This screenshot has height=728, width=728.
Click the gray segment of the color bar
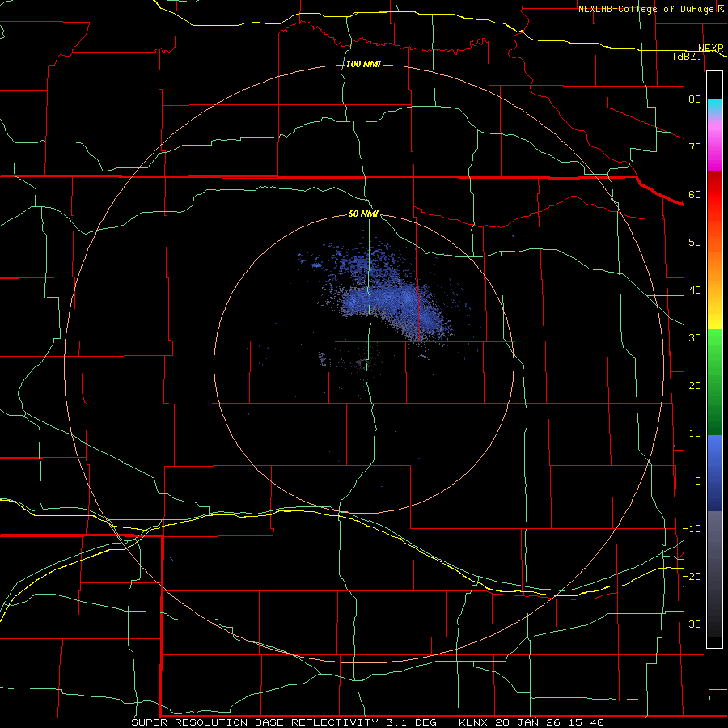[x=714, y=574]
